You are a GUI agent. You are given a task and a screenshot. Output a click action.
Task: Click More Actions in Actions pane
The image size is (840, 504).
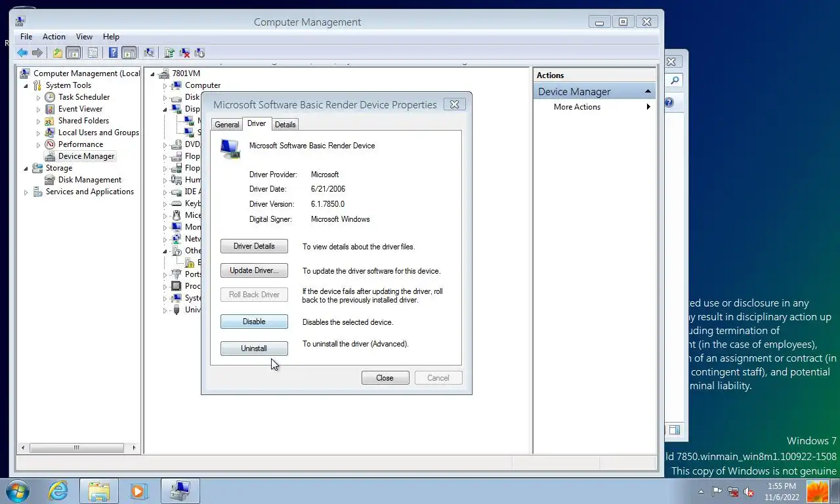click(577, 107)
